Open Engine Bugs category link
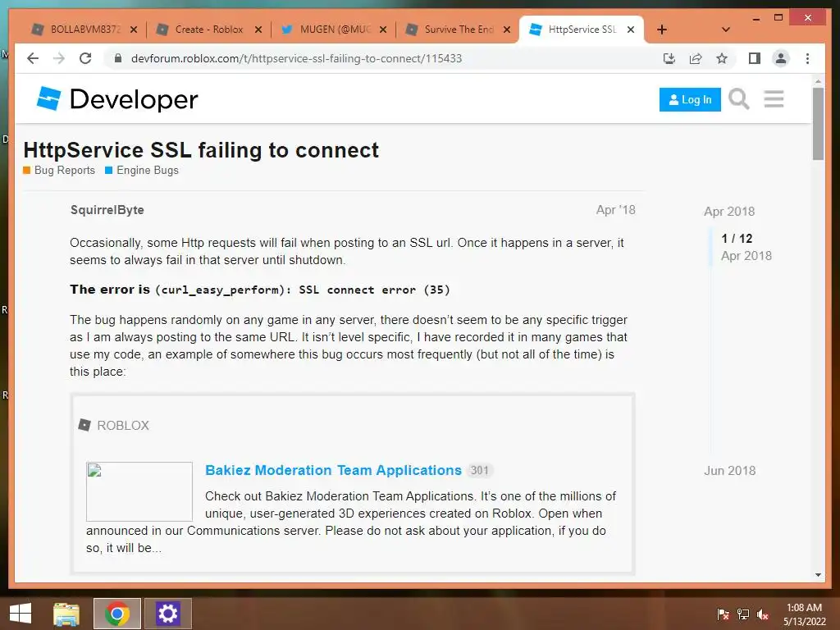840x630 pixels. (142, 171)
